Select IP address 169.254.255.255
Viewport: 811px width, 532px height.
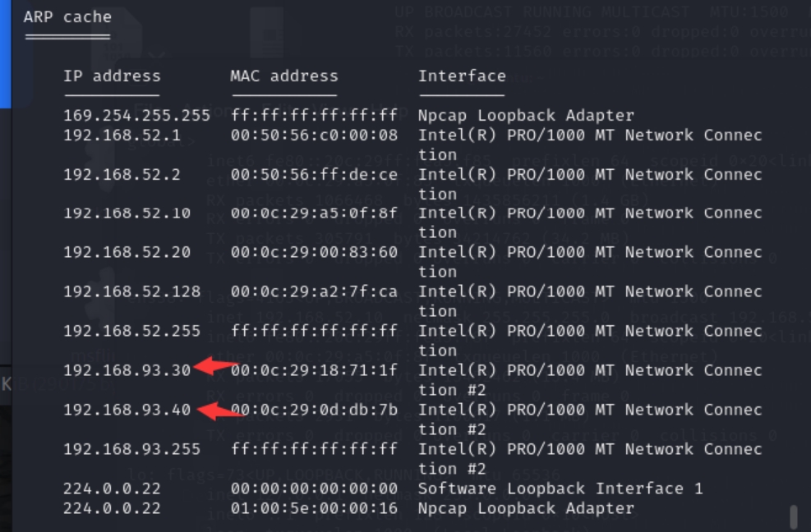[136, 116]
